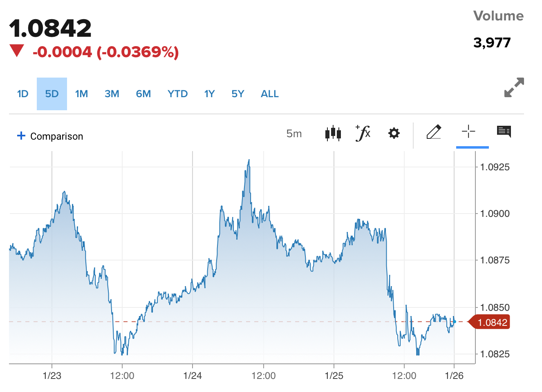Toggle the crosshair tool
This screenshot has height=392, width=542.
[x=468, y=132]
